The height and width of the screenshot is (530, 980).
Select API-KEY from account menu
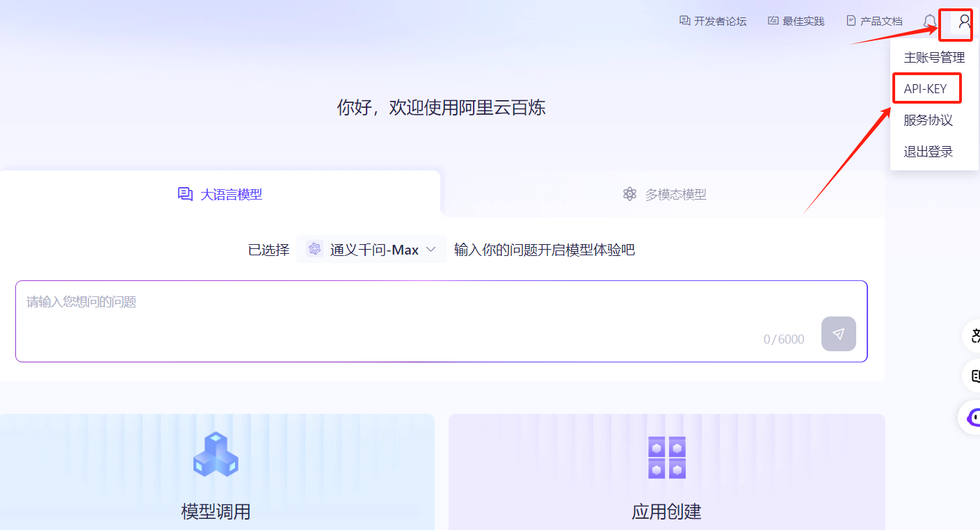coord(925,89)
